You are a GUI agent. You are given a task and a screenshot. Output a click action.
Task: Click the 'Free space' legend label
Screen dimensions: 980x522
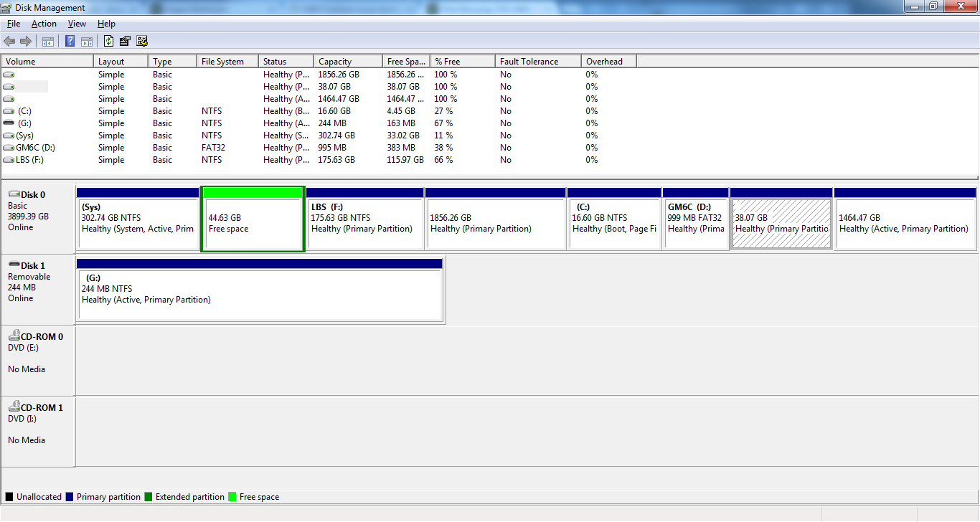[x=260, y=497]
